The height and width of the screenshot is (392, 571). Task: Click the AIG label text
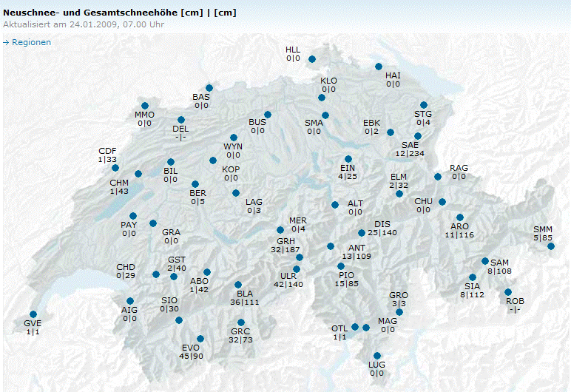point(129,310)
